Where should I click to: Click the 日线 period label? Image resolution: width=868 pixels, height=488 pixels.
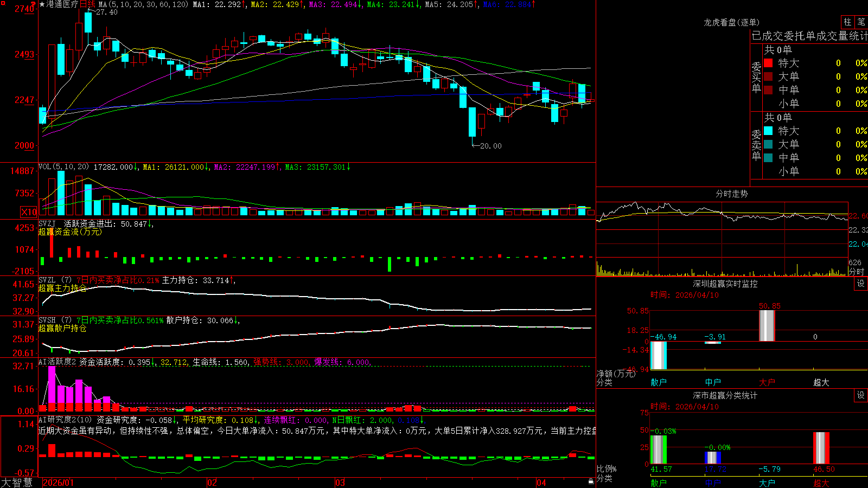tap(87, 4)
